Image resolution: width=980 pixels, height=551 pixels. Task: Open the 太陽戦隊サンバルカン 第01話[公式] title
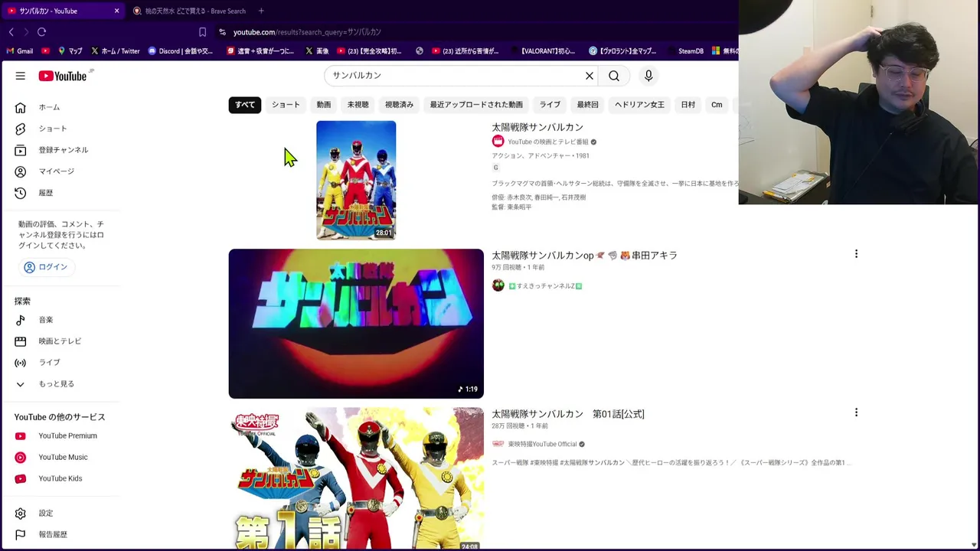click(568, 414)
